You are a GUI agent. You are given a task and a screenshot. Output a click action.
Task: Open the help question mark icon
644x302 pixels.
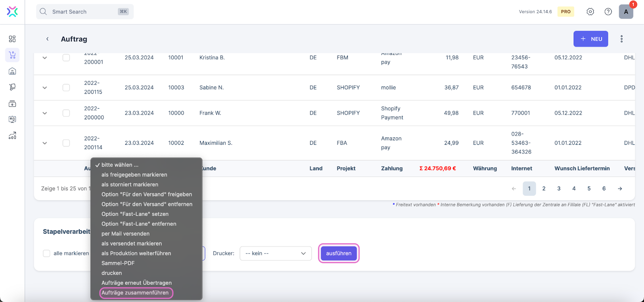[608, 12]
